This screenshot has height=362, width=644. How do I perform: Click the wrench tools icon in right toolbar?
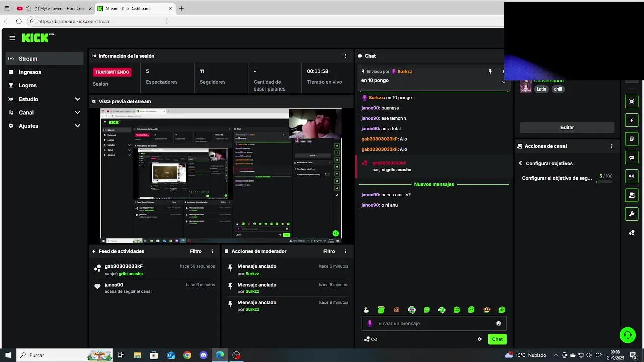tap(632, 214)
